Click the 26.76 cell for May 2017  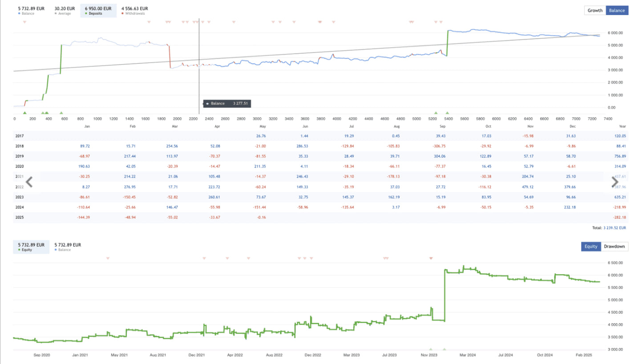click(261, 136)
